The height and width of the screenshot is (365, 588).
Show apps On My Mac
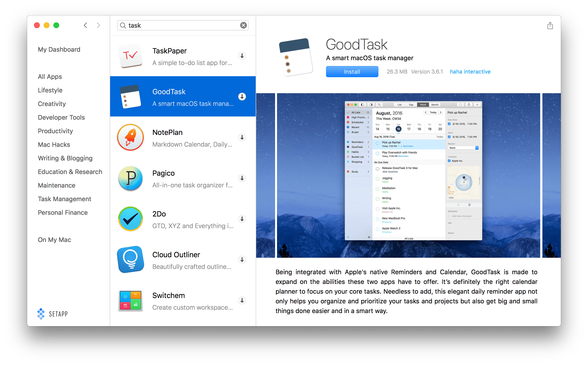54,240
